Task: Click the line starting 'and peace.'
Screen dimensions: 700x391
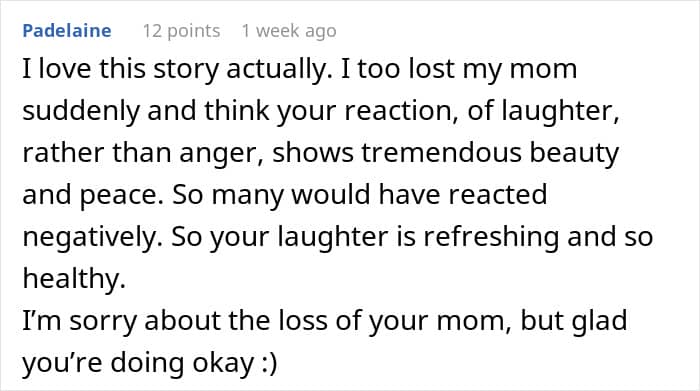Action: pyautogui.click(x=285, y=196)
